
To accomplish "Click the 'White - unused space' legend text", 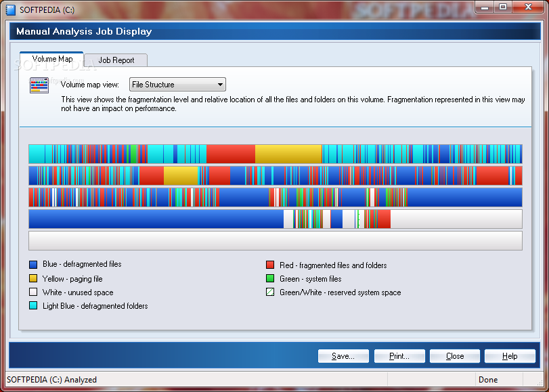I will click(78, 292).
